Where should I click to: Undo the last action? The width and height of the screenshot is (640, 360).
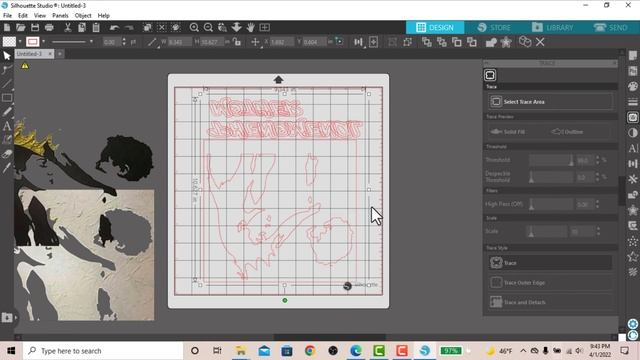pos(114,27)
